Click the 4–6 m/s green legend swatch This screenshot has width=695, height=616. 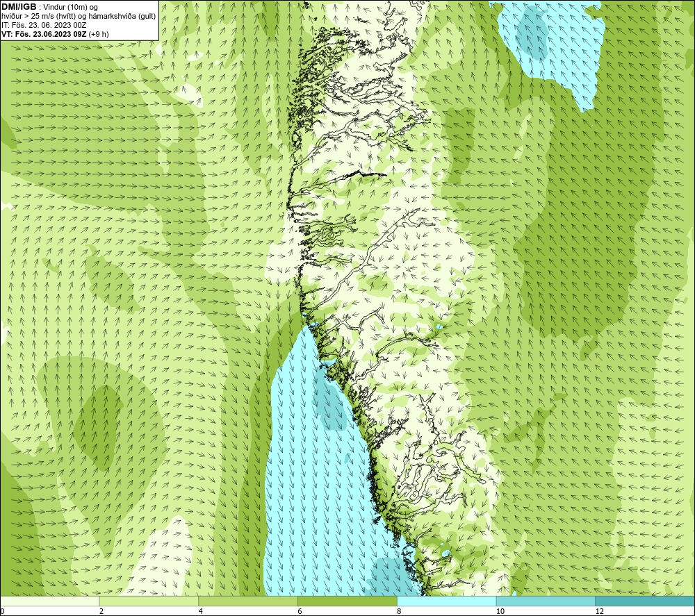248,601
